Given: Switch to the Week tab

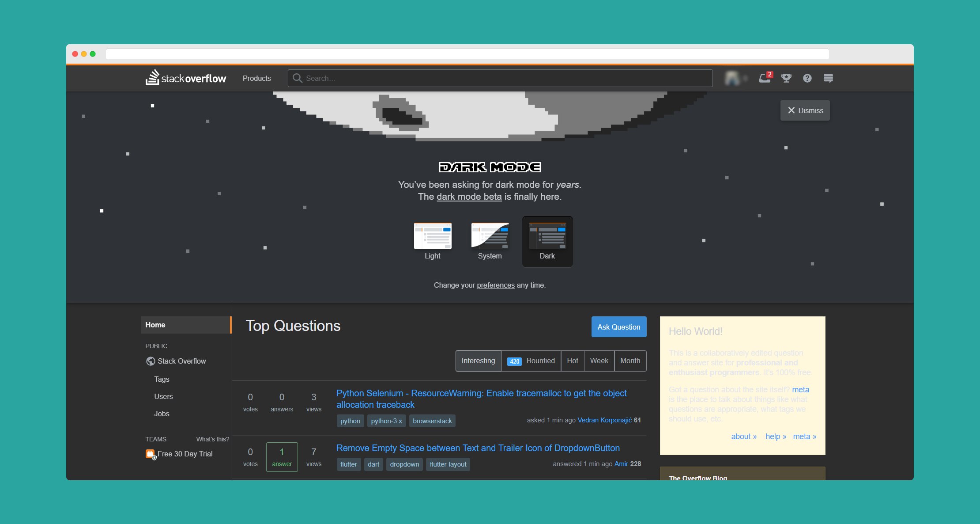Looking at the screenshot, I should click(599, 361).
